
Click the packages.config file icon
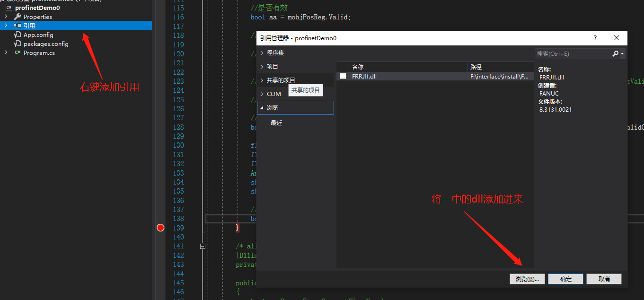pyautogui.click(x=18, y=44)
